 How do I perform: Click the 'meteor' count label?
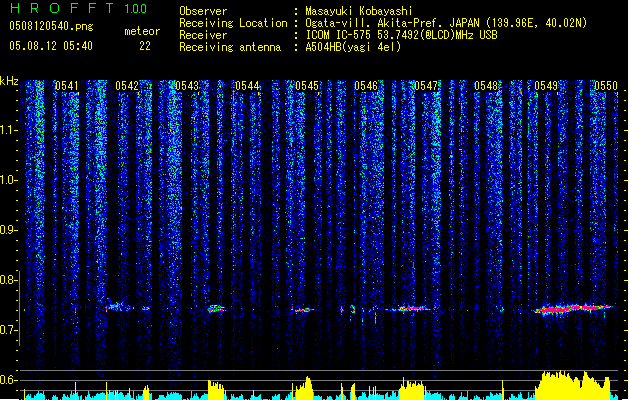pos(142,31)
